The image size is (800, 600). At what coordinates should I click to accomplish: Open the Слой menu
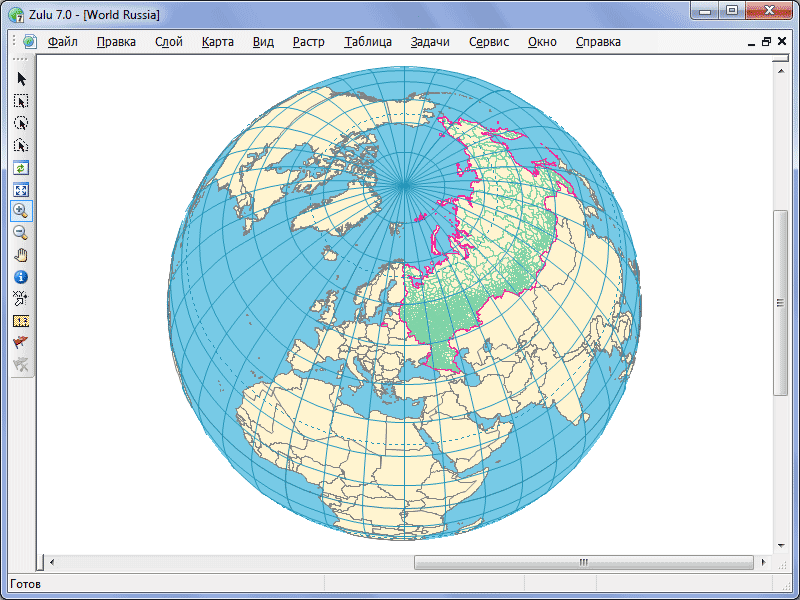(x=168, y=42)
